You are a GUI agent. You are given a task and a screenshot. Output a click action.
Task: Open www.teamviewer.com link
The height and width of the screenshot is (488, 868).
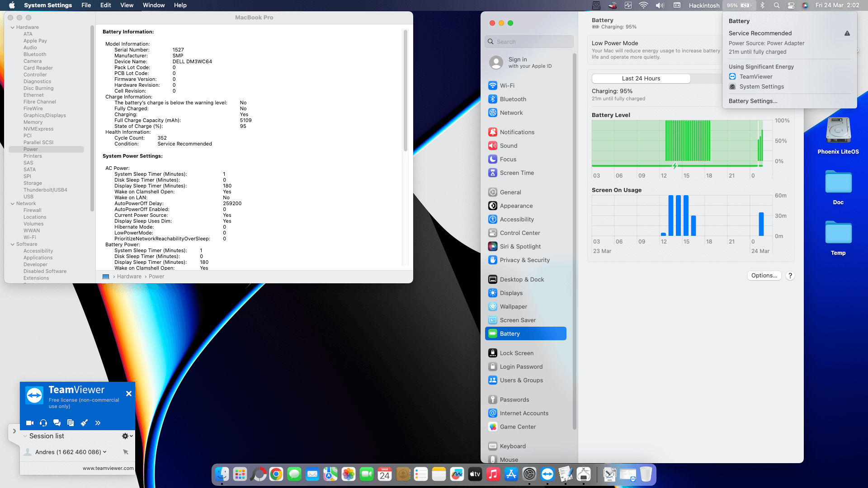[108, 468]
